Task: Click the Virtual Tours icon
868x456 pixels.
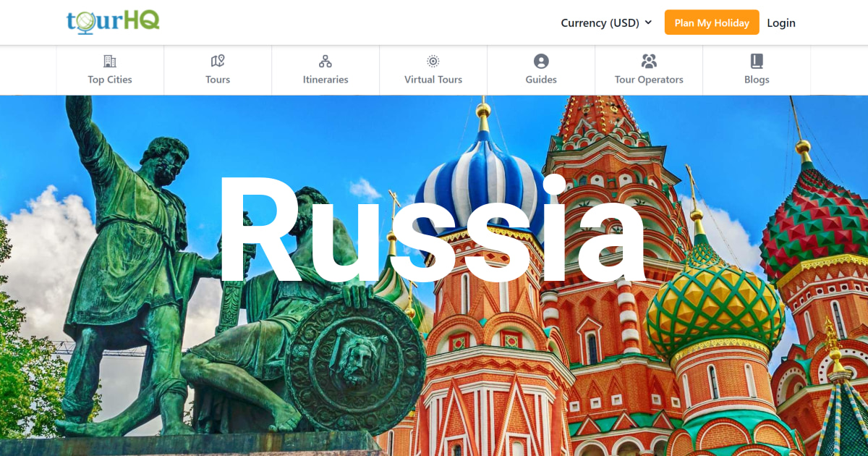Action: coord(433,61)
